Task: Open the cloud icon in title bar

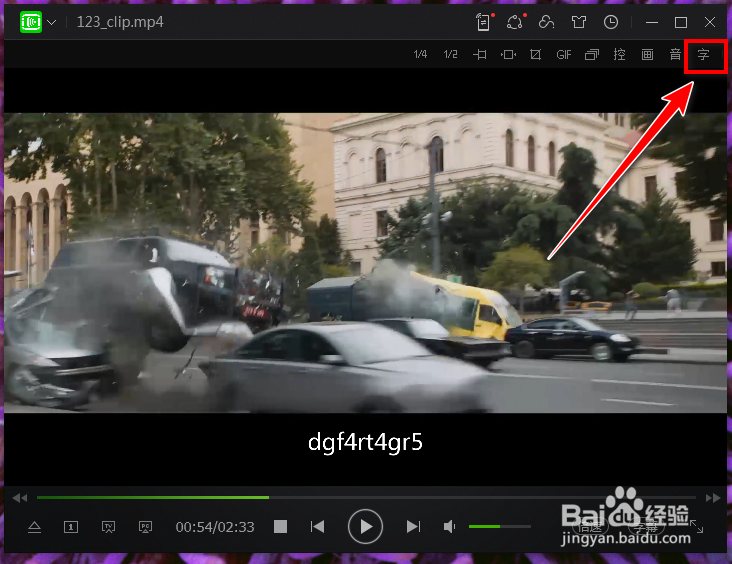Action: click(546, 22)
